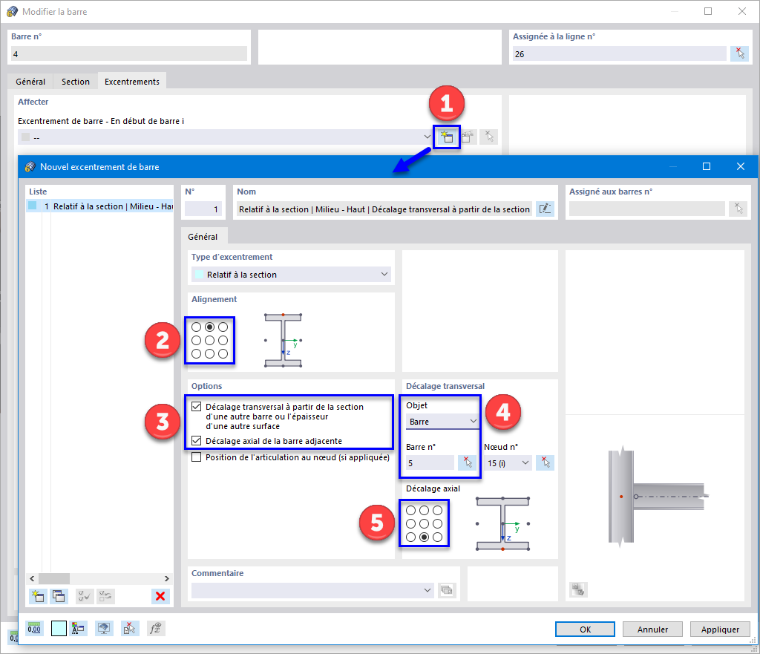760x654 pixels.
Task: Select list item 1 Relatif à la section
Action: (x=100, y=206)
